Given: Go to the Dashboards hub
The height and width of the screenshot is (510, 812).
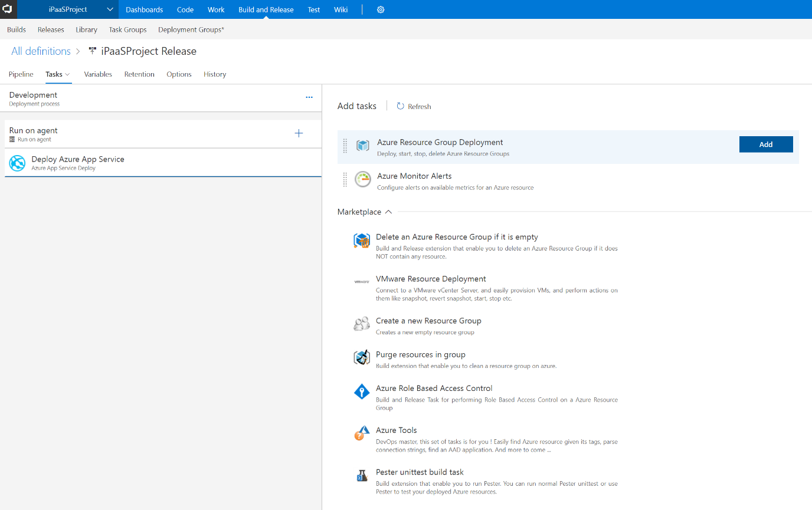Looking at the screenshot, I should (x=145, y=9).
